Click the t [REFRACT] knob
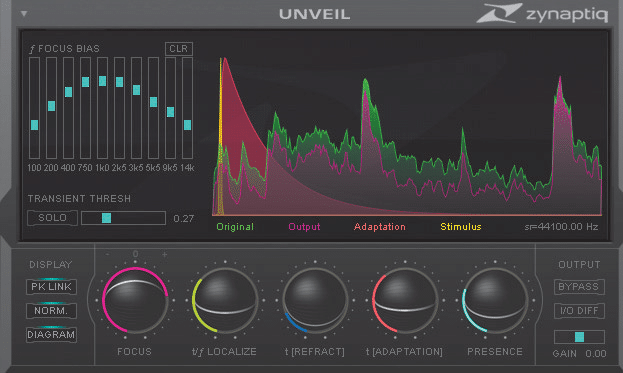Screen dimensions: 623x373 [315, 300]
